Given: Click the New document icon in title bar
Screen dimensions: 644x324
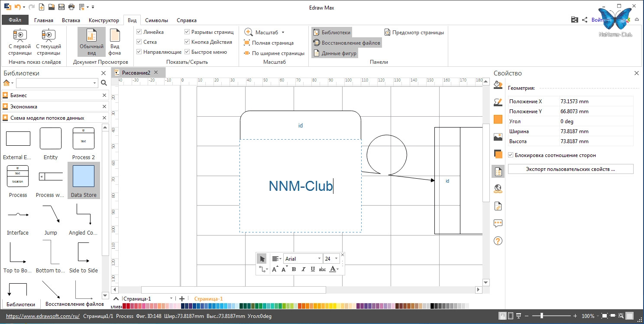Looking at the screenshot, I should [x=42, y=7].
